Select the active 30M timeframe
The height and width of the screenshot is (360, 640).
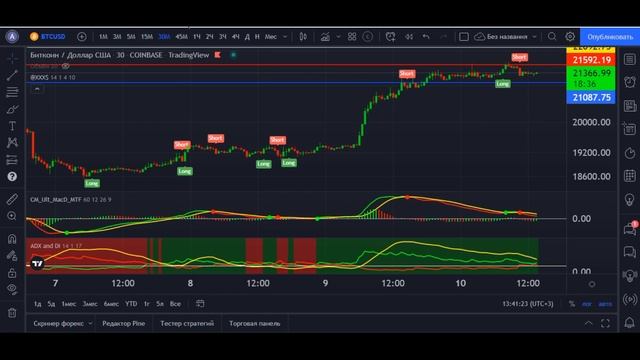[164, 37]
